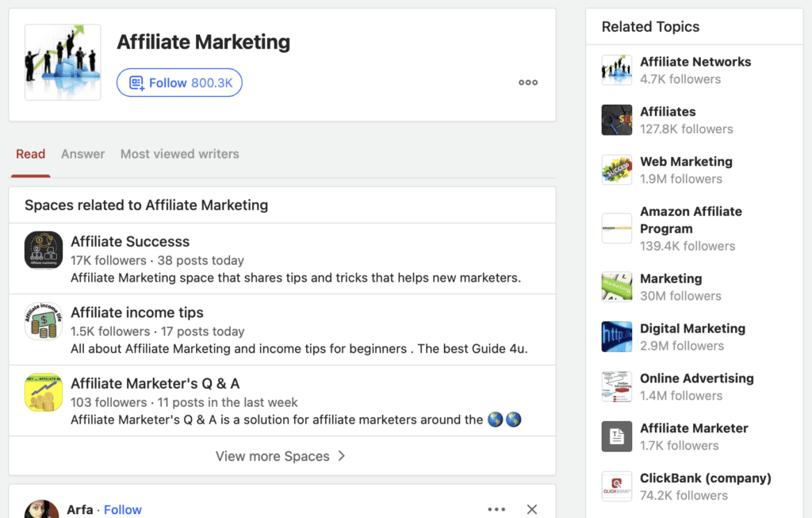Image resolution: width=812 pixels, height=518 pixels.
Task: Open the Affiliate income tips space
Action: click(136, 313)
